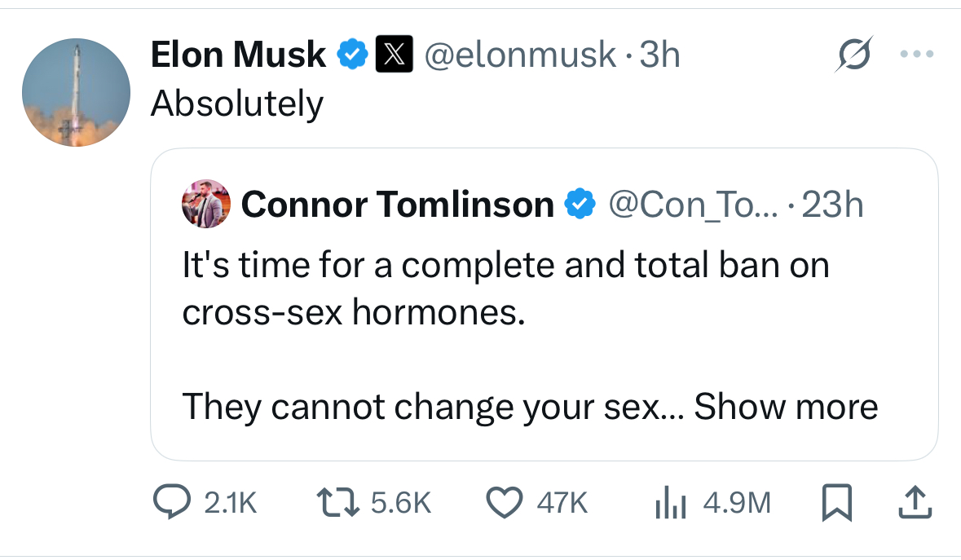Click the Elon Musk display name

coord(238,55)
